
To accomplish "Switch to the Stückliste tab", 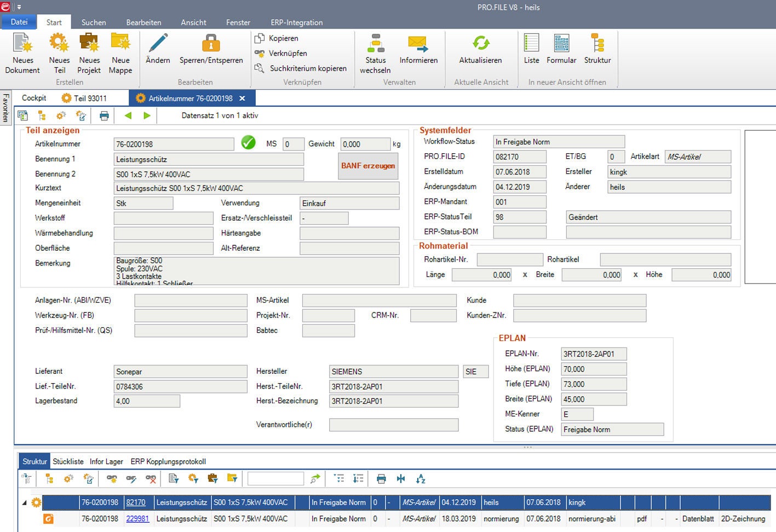I will point(68,461).
